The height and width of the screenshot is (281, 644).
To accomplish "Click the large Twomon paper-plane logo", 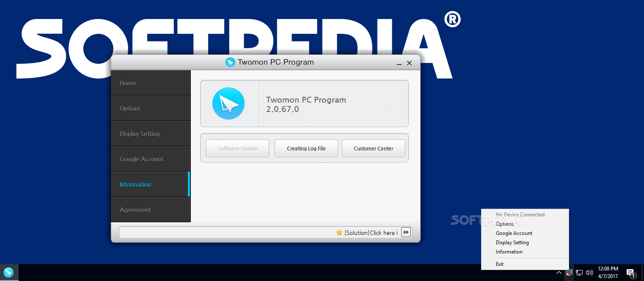I will coord(228,104).
